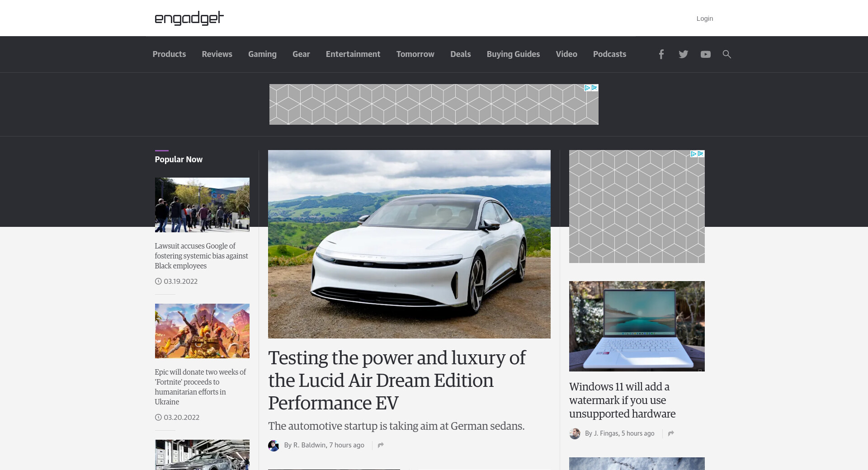This screenshot has height=470, width=868.
Task: Open the Lucid Air Dream Edition headline
Action: [x=396, y=380]
